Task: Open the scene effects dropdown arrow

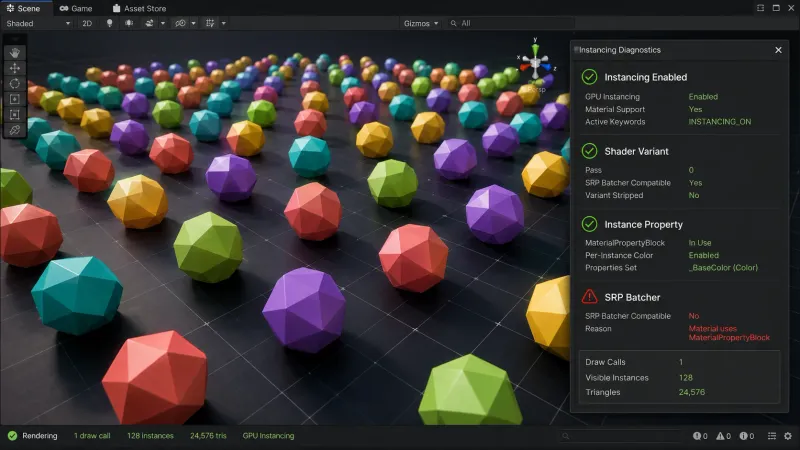Action: click(x=163, y=23)
